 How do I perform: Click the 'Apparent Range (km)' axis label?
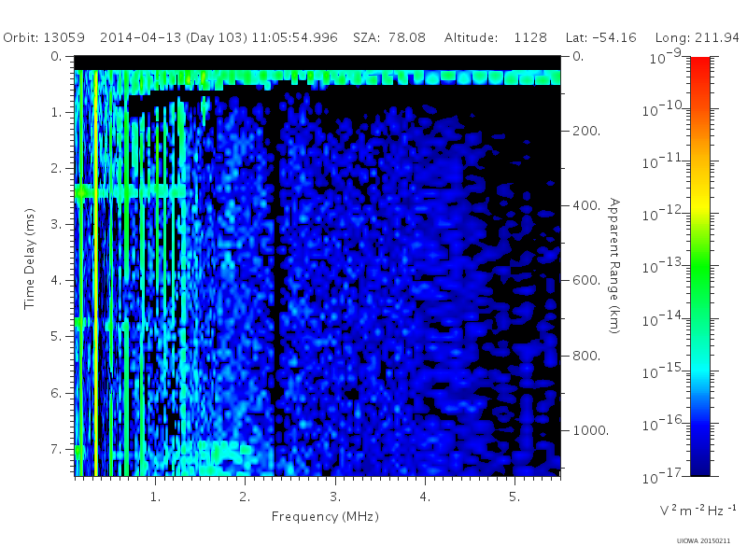pos(615,266)
